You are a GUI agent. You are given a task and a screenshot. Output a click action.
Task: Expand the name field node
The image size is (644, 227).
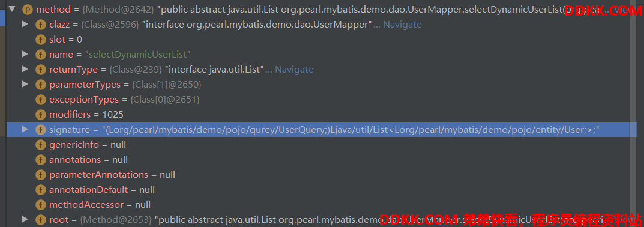[25, 54]
